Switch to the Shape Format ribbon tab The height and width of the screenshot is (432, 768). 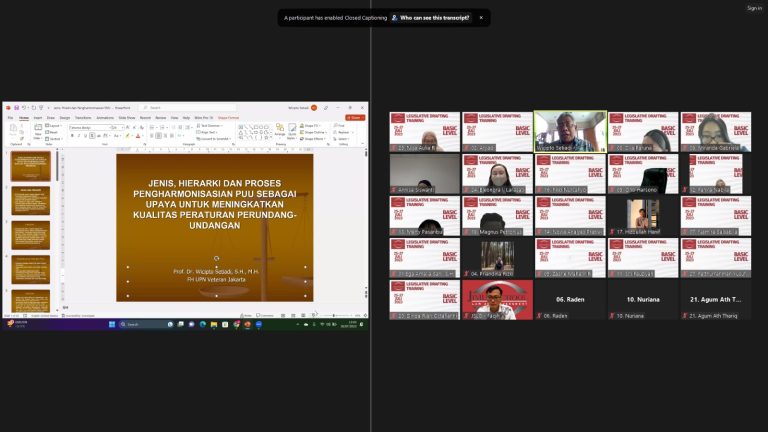tap(228, 117)
